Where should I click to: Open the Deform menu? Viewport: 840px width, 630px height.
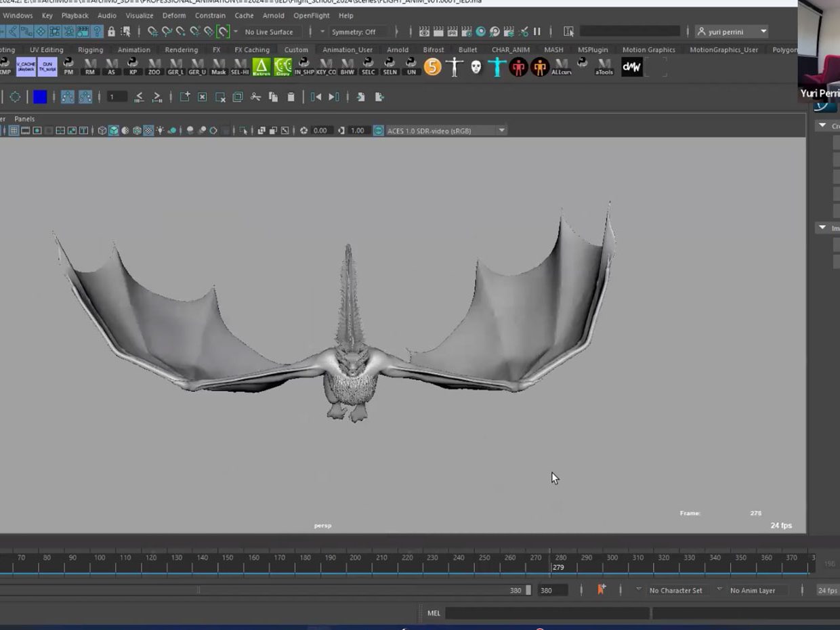(174, 16)
